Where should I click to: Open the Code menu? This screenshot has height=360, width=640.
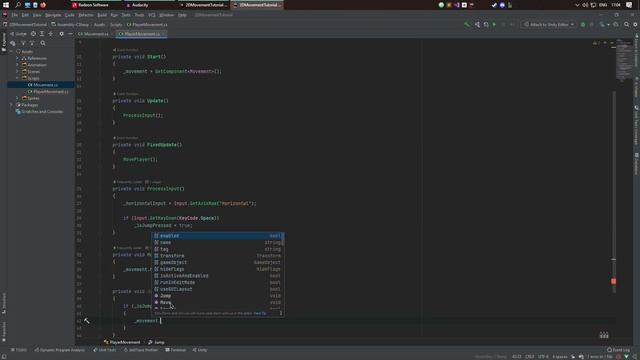[x=70, y=15]
